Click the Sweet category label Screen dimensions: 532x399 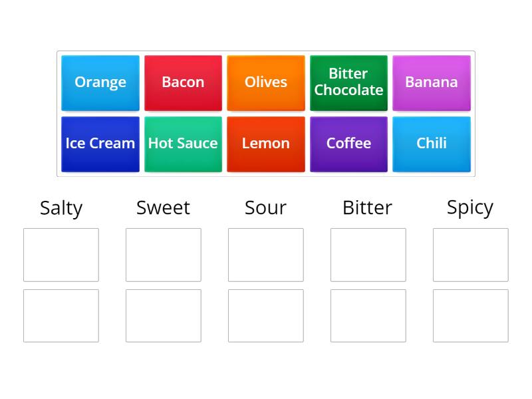tap(164, 207)
